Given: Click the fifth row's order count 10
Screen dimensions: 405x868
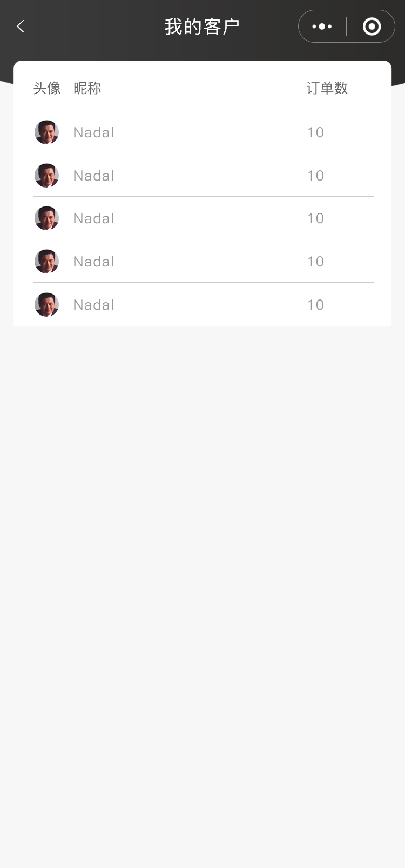Looking at the screenshot, I should coord(315,305).
